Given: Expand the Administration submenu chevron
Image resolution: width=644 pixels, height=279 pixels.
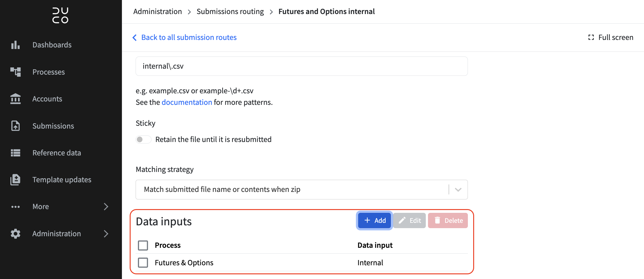Looking at the screenshot, I should (x=106, y=234).
